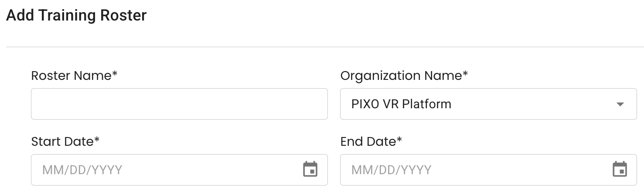Image resolution: width=644 pixels, height=196 pixels.
Task: Click the required asterisk beside Roster Name
Action: click(x=115, y=74)
